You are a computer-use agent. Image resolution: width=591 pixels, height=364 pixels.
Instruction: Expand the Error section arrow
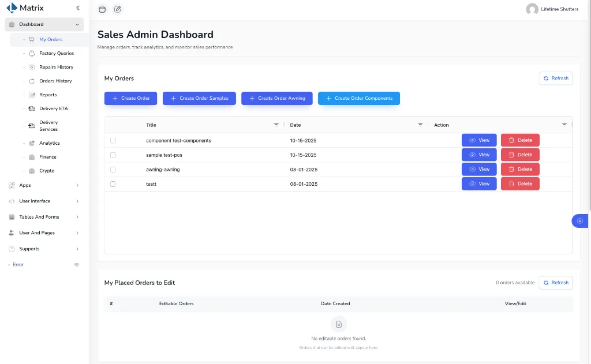point(77,265)
